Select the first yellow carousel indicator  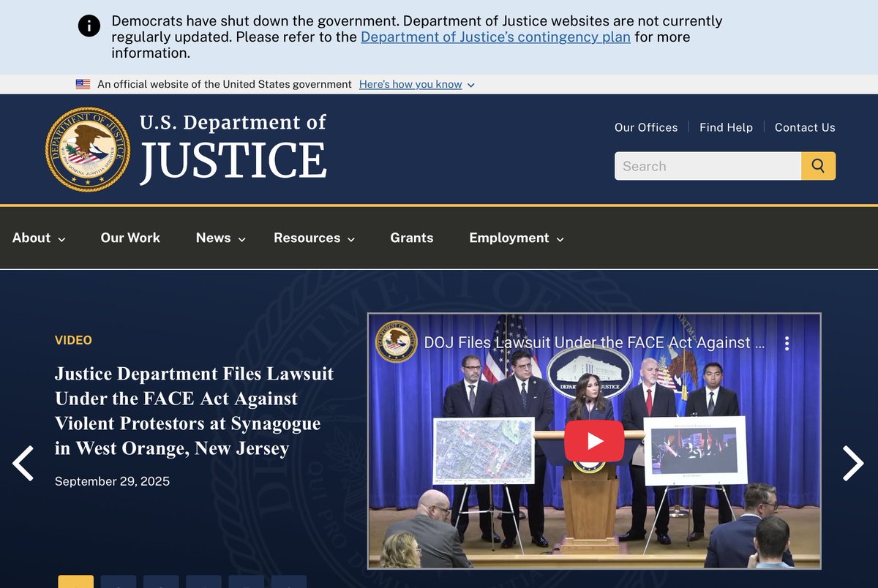tap(76, 581)
